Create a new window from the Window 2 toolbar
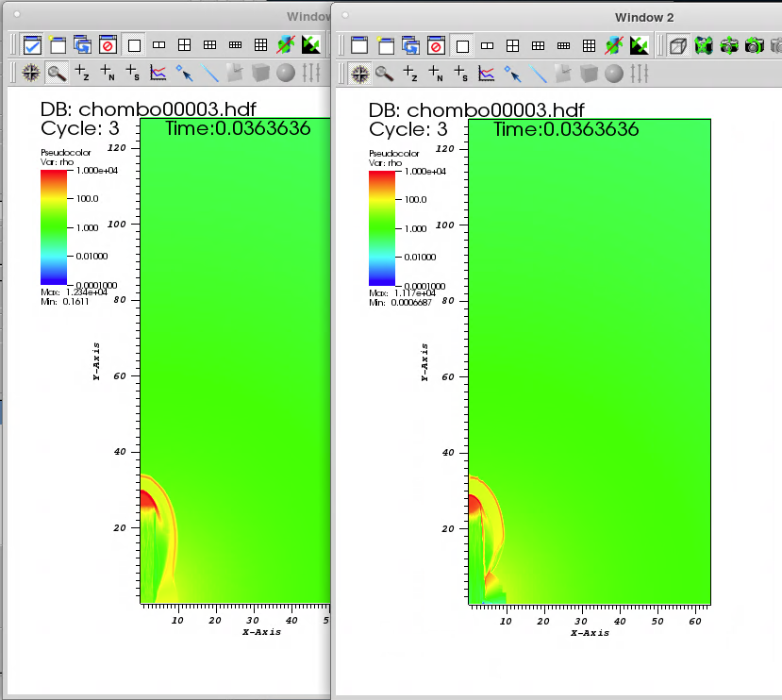Viewport: 782px width, 700px height. 386,46
